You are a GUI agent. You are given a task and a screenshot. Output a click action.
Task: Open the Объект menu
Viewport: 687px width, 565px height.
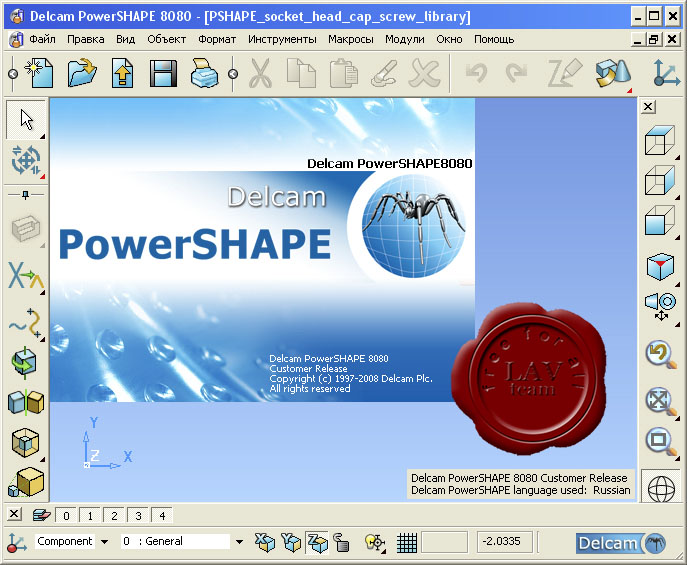coord(166,39)
